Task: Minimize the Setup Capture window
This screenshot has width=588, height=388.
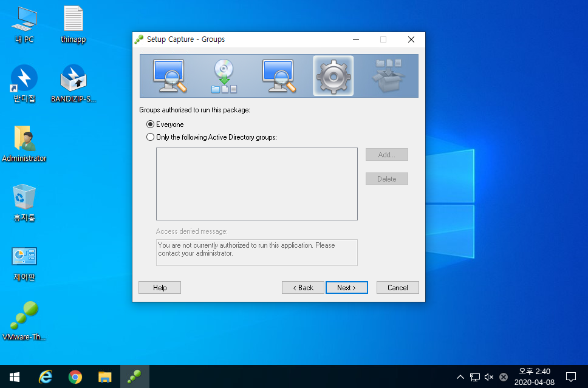Action: [x=356, y=39]
